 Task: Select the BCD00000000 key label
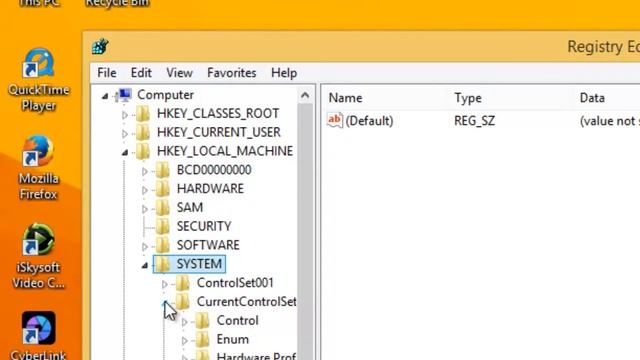(214, 170)
